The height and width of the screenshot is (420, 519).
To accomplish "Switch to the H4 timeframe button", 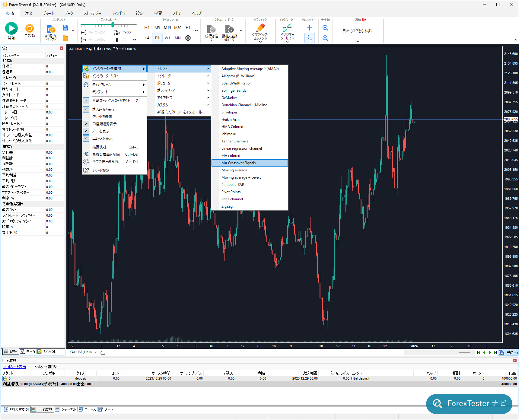I will click(x=147, y=38).
